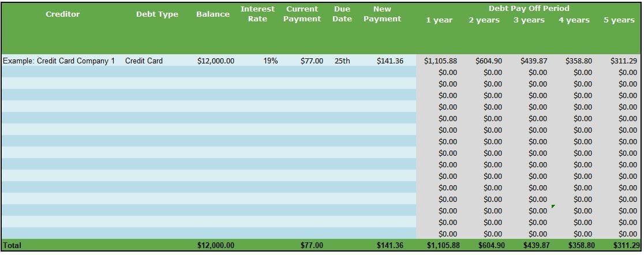Click the 19% interest rate cell
644x255 pixels.
tap(270, 61)
